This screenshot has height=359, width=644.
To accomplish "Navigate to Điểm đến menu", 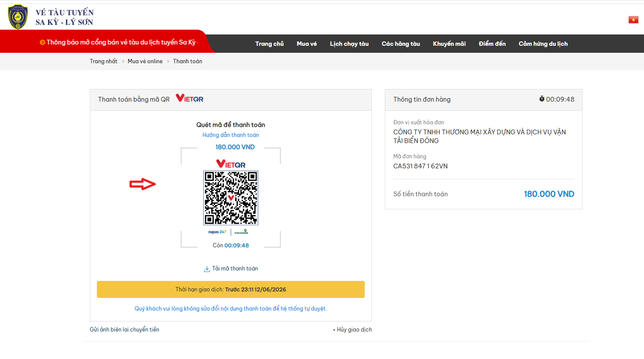I will click(x=492, y=44).
